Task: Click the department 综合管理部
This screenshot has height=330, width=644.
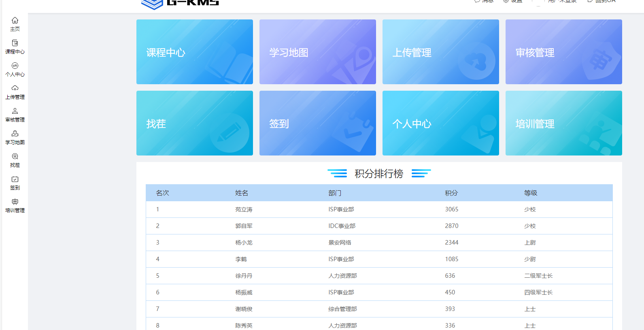Action: coord(342,309)
